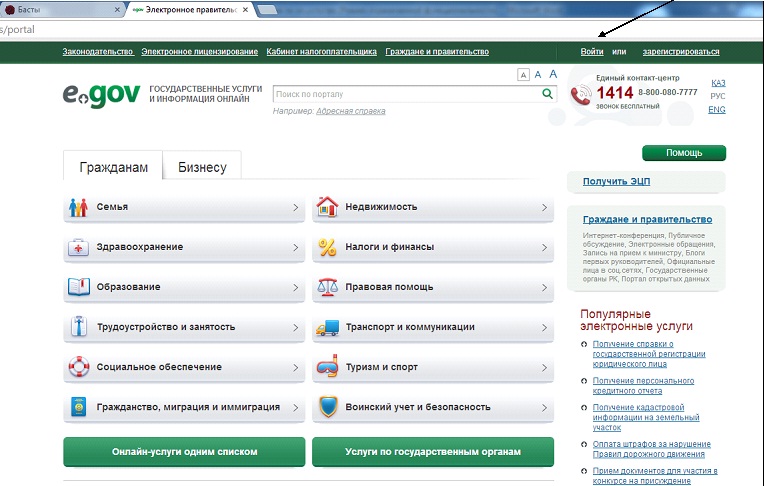Click the search magnifier icon
Viewport: 764px width, 486px height.
[x=547, y=94]
